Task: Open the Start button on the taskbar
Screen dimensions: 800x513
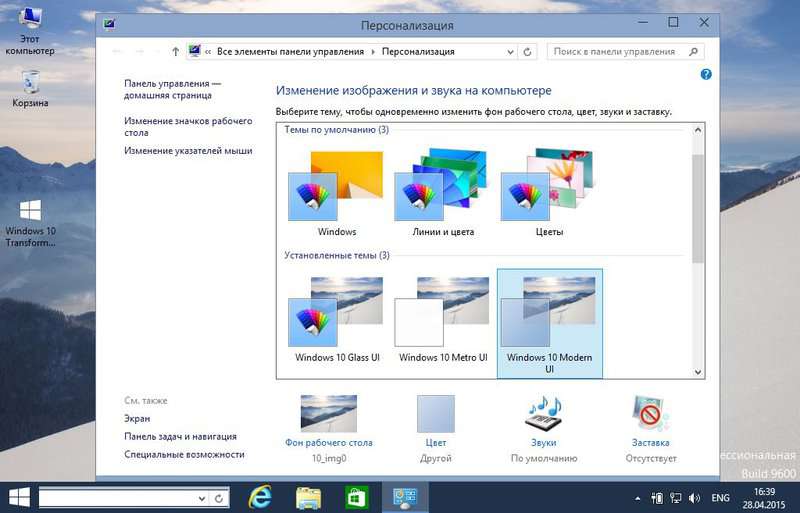Action: point(19,497)
